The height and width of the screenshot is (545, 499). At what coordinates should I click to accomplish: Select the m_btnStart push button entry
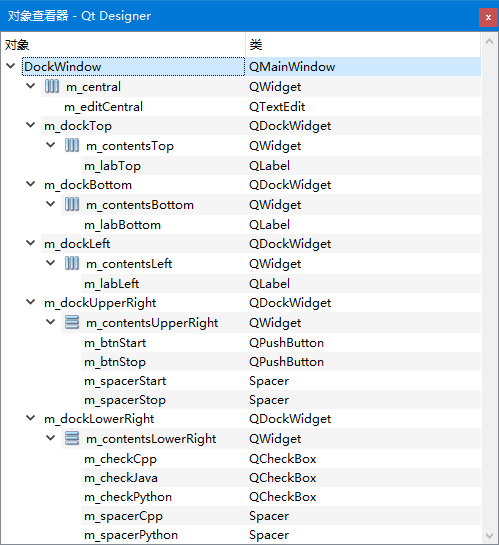pos(115,343)
